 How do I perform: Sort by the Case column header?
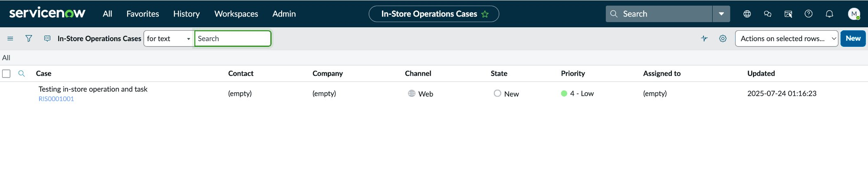43,74
